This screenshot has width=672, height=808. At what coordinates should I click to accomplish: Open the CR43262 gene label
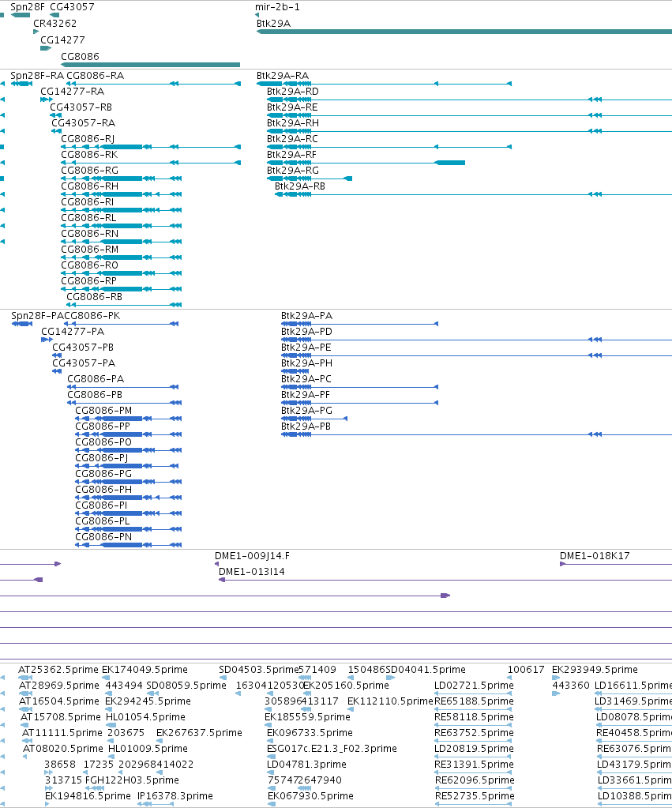tap(54, 24)
